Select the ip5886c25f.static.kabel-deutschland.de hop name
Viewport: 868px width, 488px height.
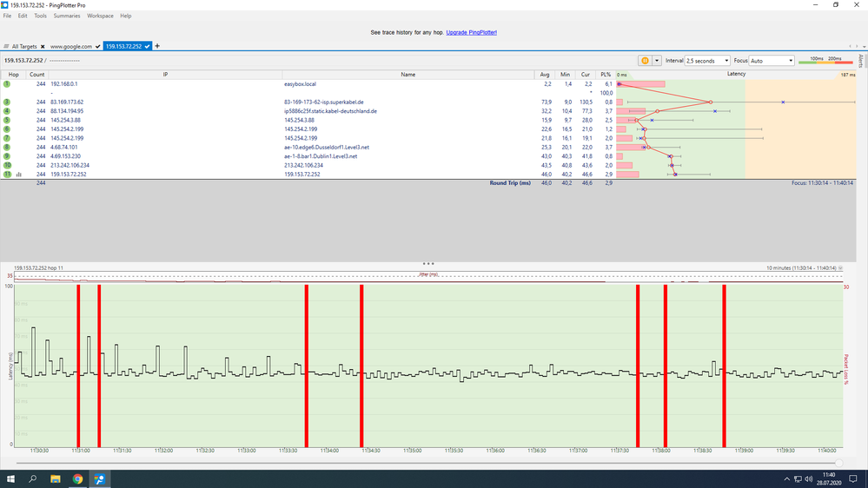pyautogui.click(x=330, y=111)
